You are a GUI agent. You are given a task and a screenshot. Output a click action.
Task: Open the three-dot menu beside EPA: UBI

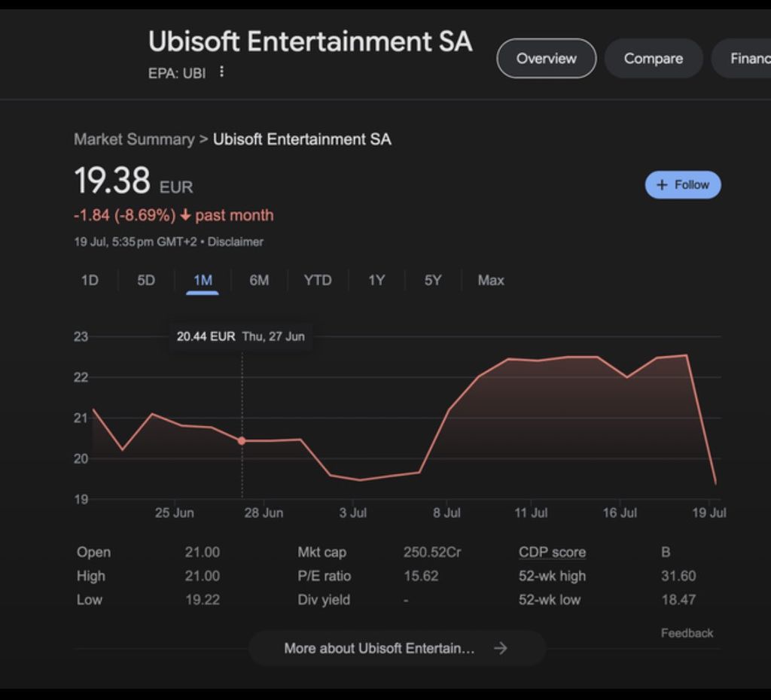click(x=221, y=72)
